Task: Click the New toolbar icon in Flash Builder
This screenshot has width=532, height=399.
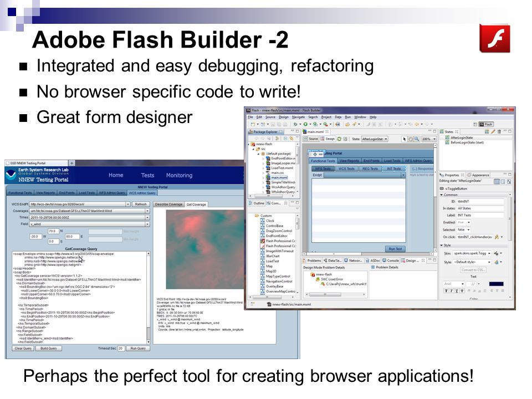Action: pyautogui.click(x=253, y=124)
